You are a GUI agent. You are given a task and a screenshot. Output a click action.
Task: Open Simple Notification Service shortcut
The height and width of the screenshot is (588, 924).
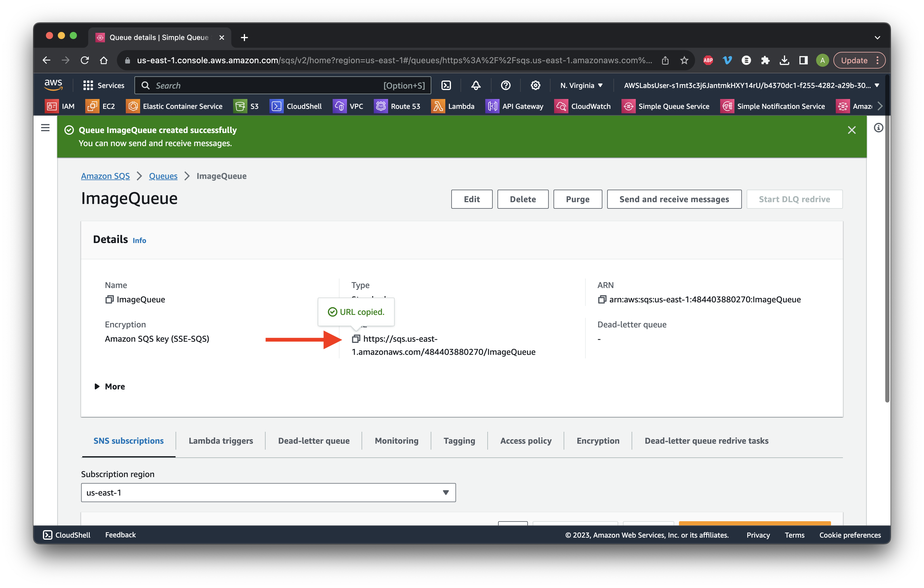(x=773, y=106)
